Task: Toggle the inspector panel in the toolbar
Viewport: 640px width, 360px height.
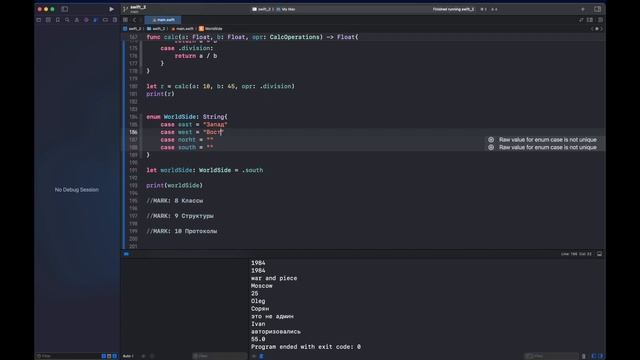Action: click(x=597, y=9)
